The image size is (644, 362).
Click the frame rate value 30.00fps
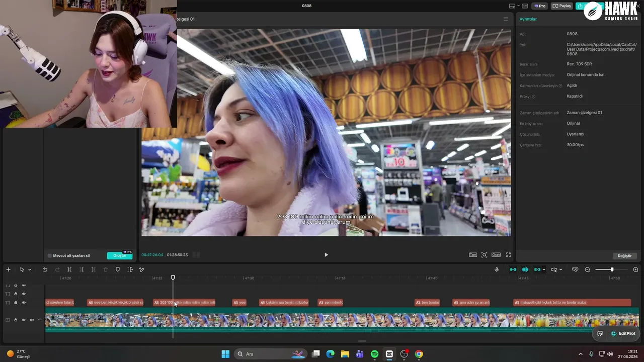point(575,145)
